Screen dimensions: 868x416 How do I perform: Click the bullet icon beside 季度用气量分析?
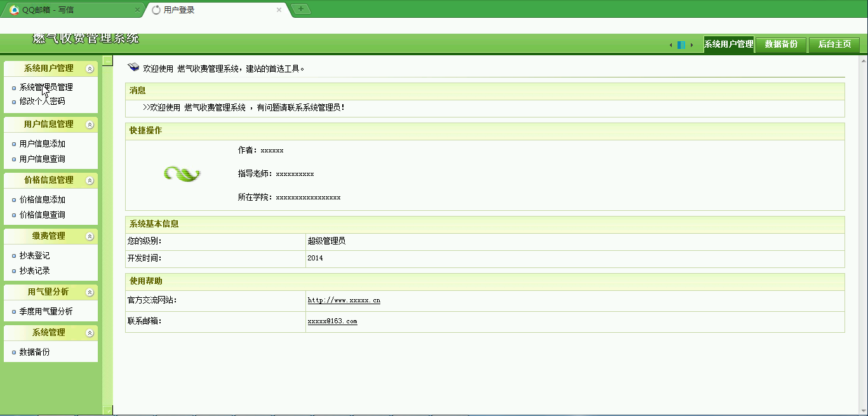click(x=14, y=312)
